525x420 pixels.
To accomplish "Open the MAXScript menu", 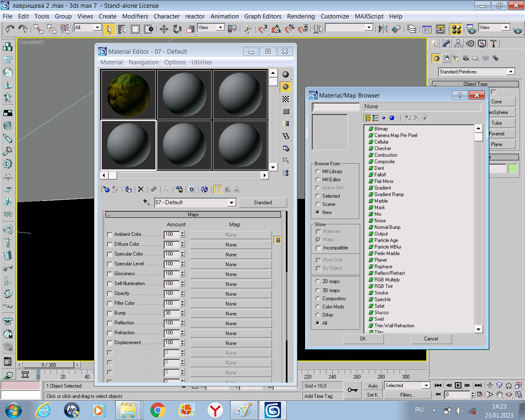I will pos(369,16).
